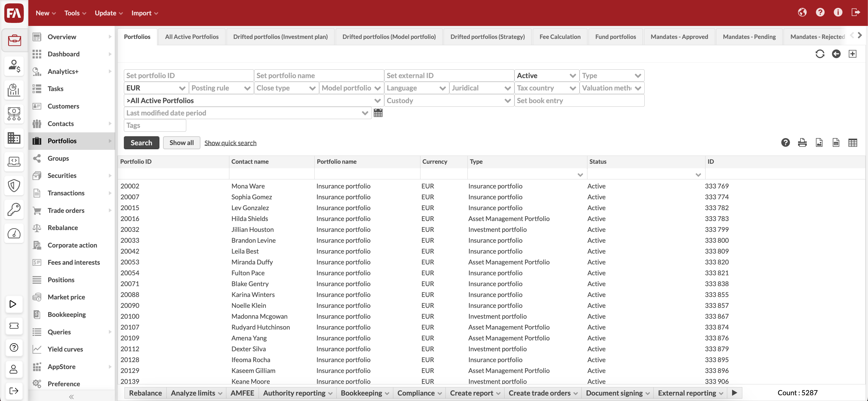Switch to Mandates - Approved tab

[x=679, y=37]
